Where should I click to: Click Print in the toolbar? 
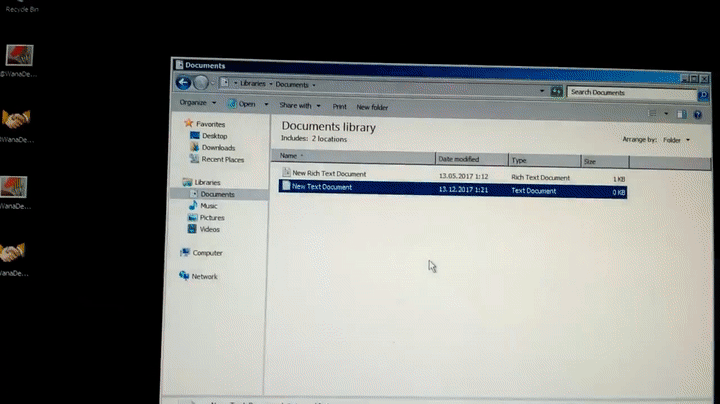[339, 107]
